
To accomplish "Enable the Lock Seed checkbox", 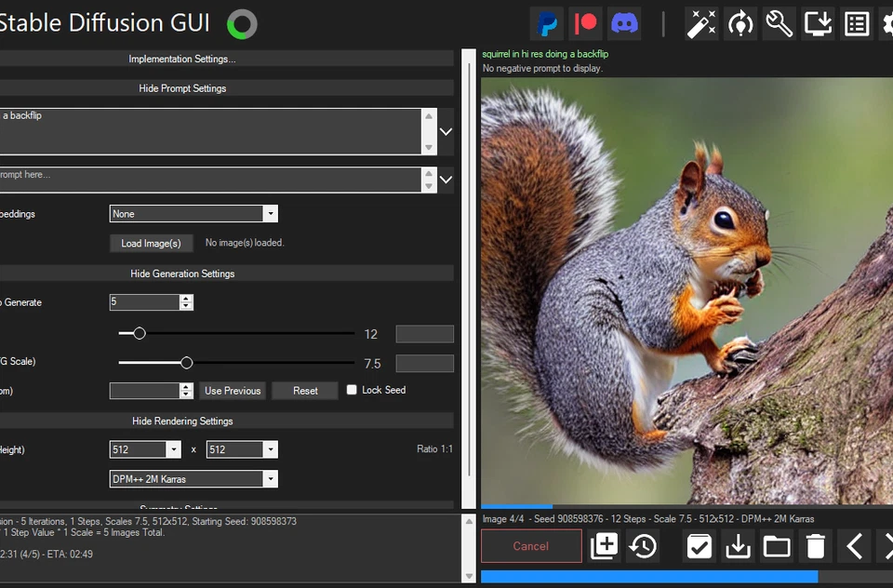I will tap(351, 390).
